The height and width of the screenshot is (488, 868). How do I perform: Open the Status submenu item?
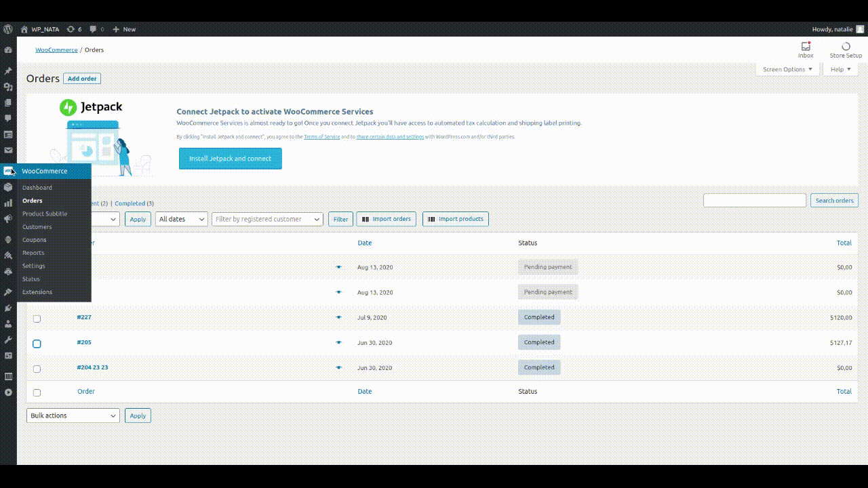(x=31, y=279)
